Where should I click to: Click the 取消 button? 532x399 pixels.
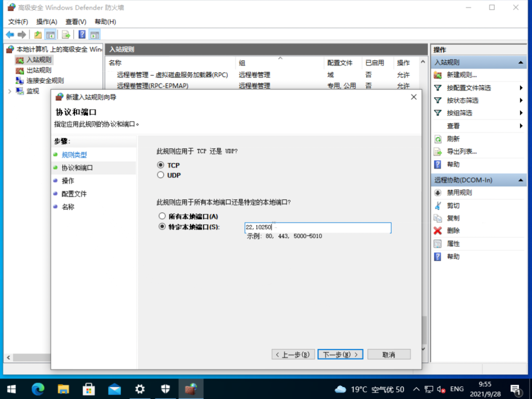click(x=389, y=354)
